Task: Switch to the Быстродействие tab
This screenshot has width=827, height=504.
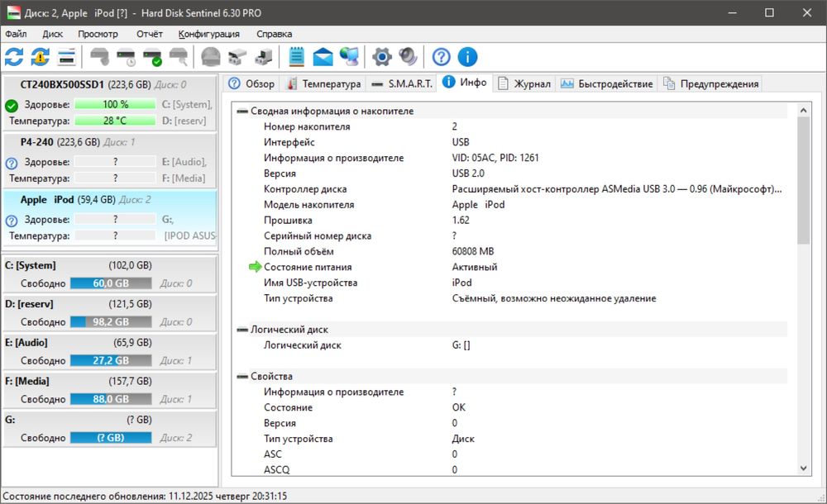Action: point(606,83)
